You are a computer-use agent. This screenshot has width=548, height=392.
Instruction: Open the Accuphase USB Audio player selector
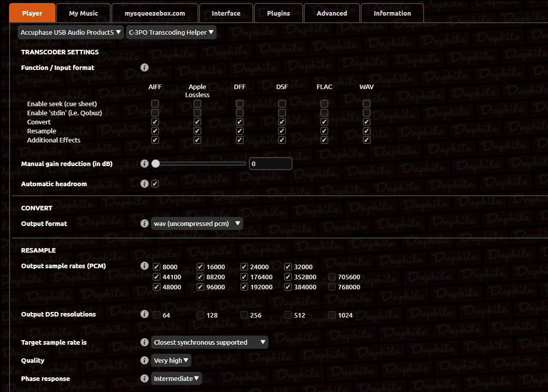click(x=71, y=32)
